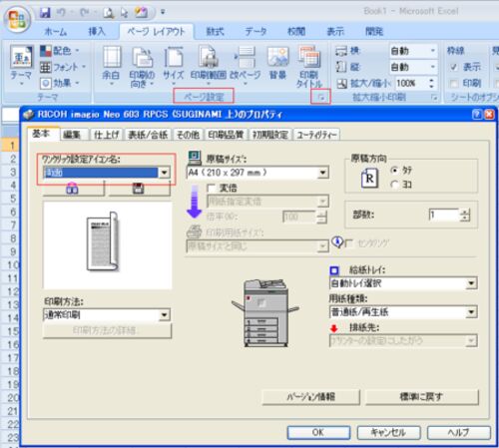
Task: Toggle the センタリング checkbox
Action: 349,243
